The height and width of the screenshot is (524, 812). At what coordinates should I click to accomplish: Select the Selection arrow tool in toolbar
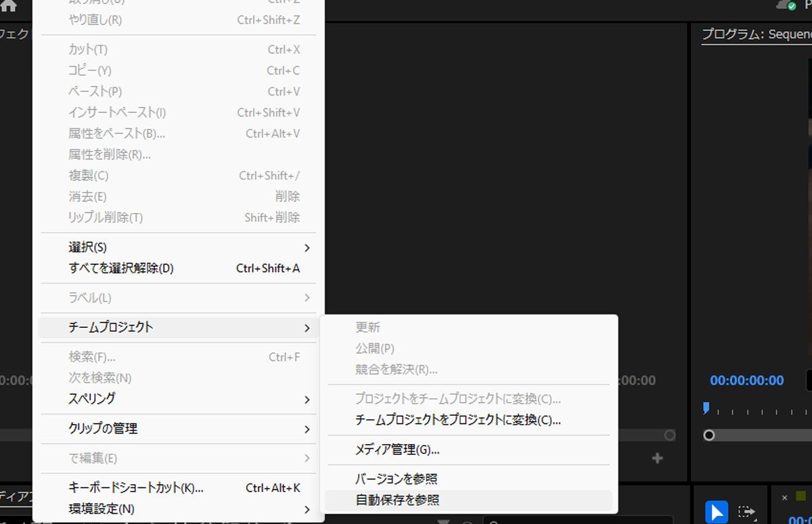717,512
